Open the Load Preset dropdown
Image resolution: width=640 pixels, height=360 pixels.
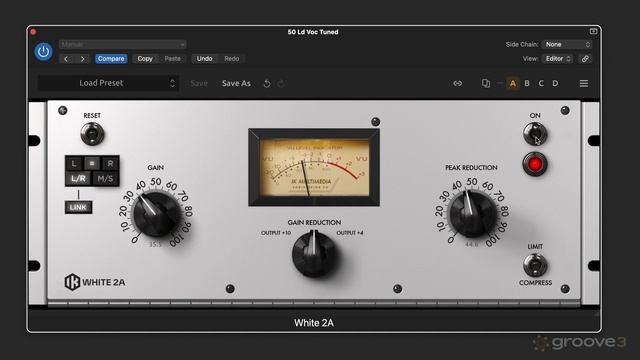[109, 83]
